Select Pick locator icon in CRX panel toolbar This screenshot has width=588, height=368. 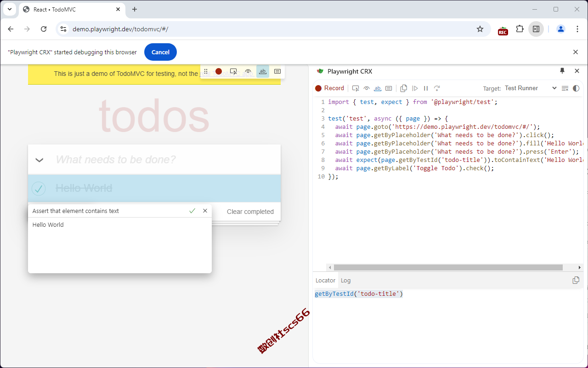[356, 88]
